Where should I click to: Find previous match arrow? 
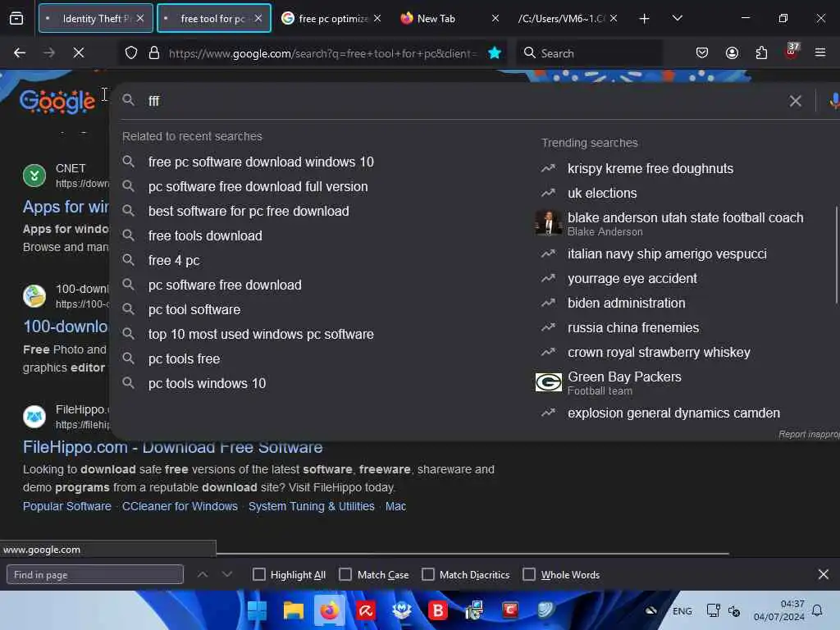(203, 574)
